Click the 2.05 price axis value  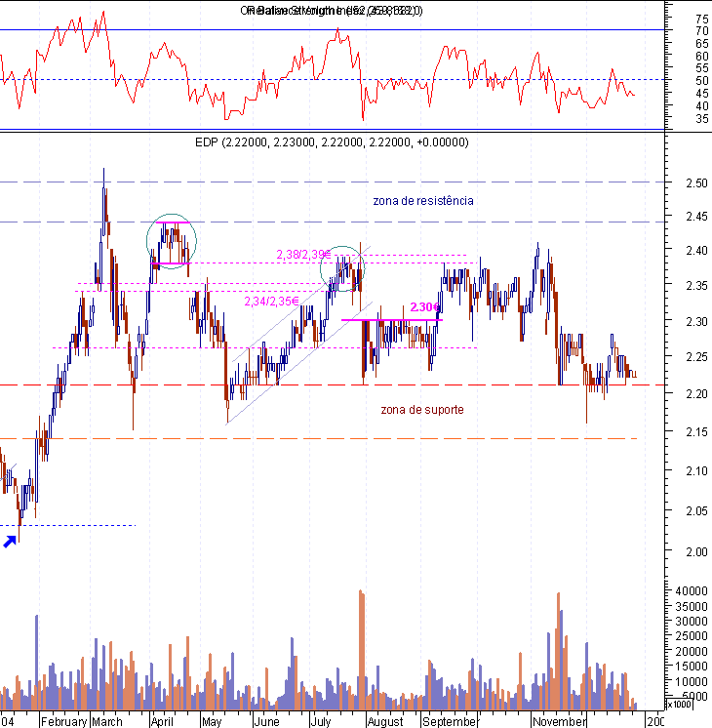pos(696,511)
